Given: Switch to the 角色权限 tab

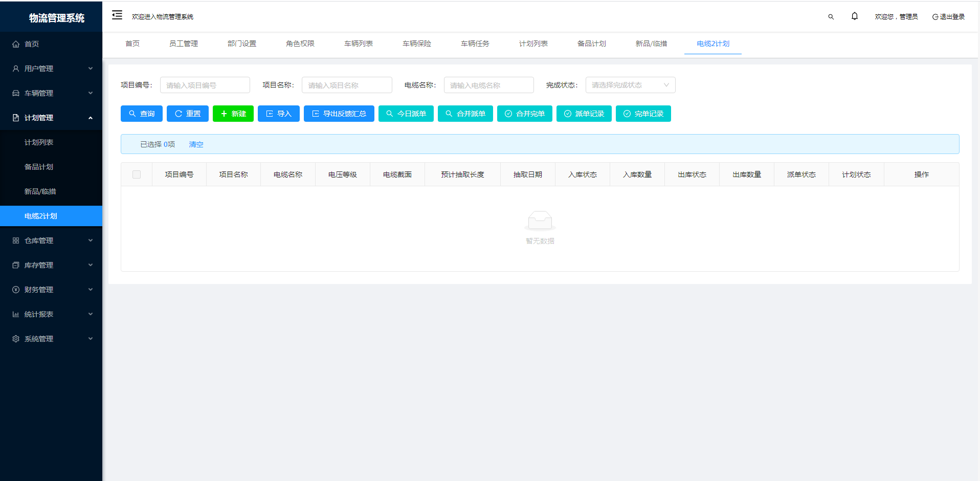Looking at the screenshot, I should tap(300, 43).
